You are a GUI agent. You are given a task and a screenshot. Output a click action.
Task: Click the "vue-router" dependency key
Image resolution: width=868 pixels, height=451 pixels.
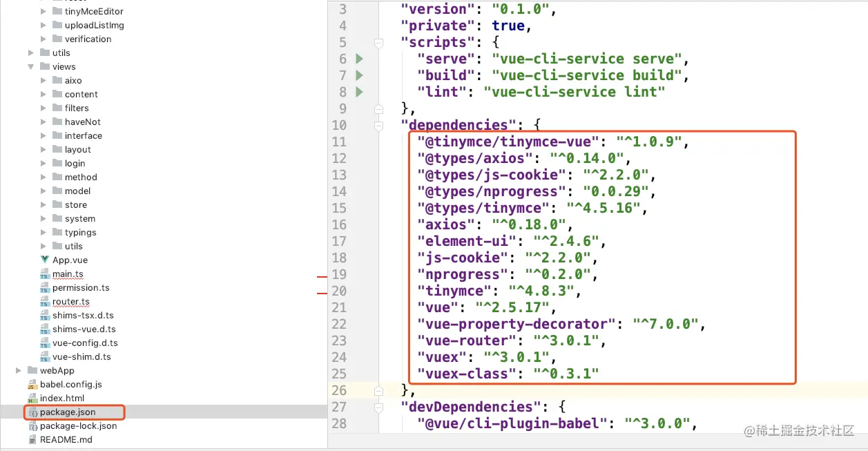466,340
